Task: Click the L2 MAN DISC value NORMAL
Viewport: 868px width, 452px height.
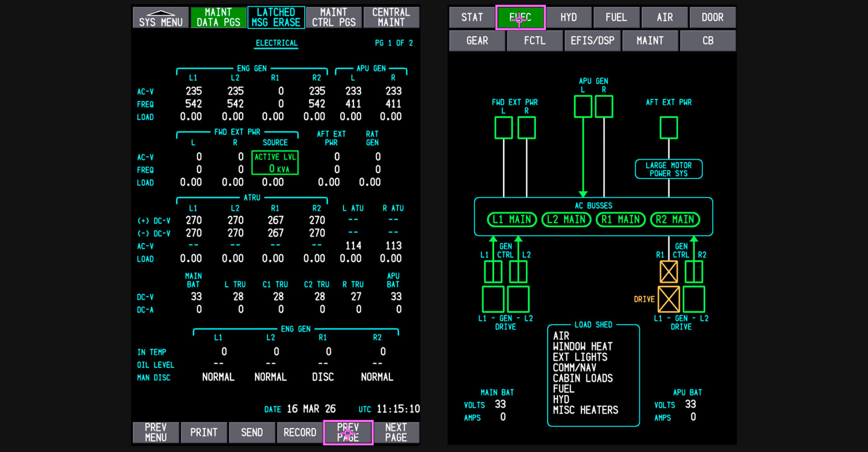Action: click(270, 377)
